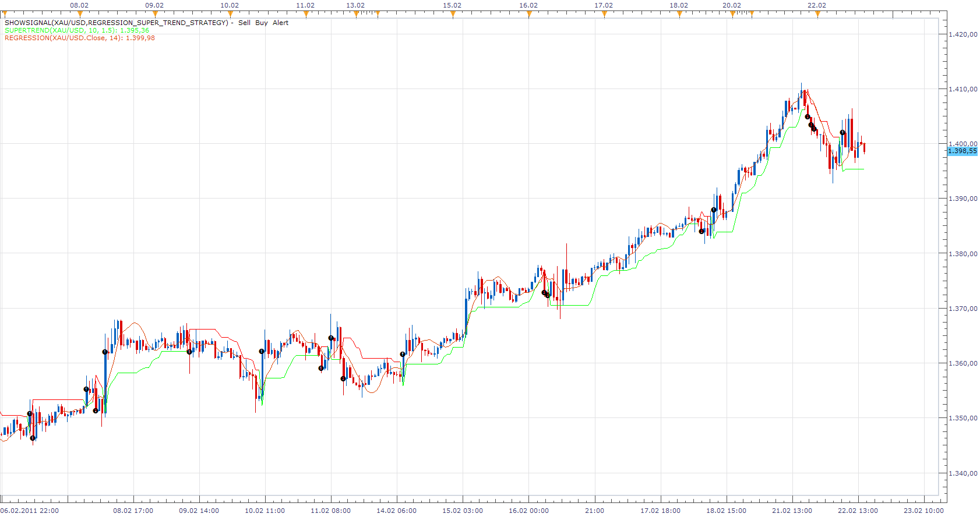Click the 09.02 14:00 time axis label
Image resolution: width=980 pixels, height=517 pixels.
(199, 511)
